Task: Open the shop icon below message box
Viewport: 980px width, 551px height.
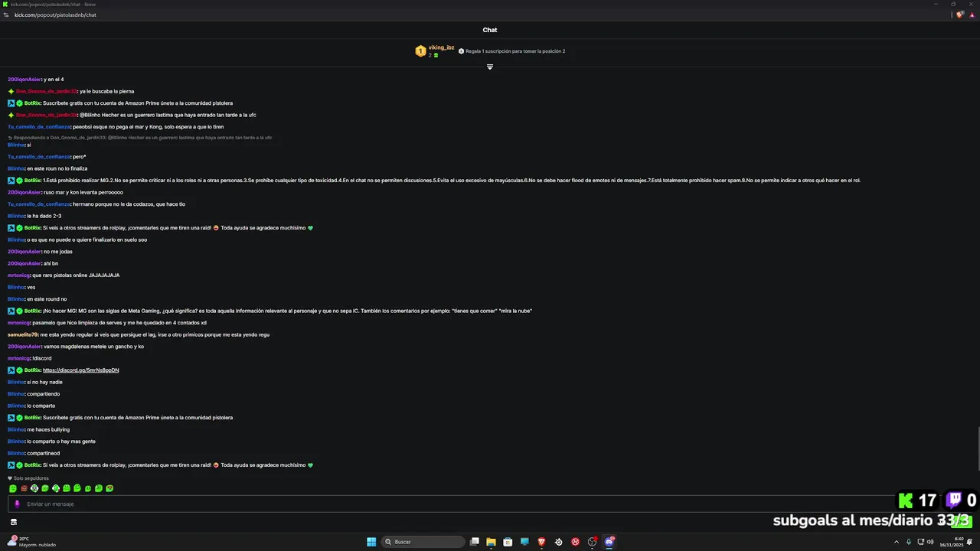Action: [x=13, y=522]
